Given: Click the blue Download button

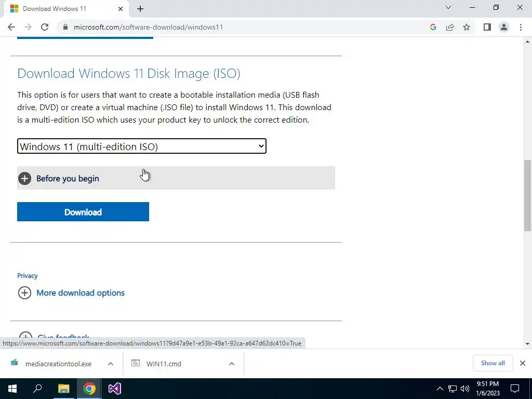Looking at the screenshot, I should click(x=83, y=212).
